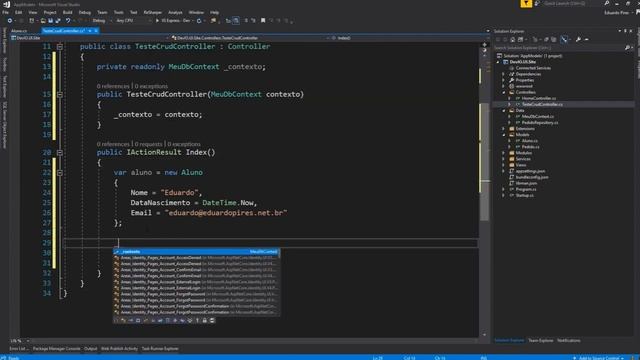Open the class navigation dropdown TesteCrudController

(250, 38)
